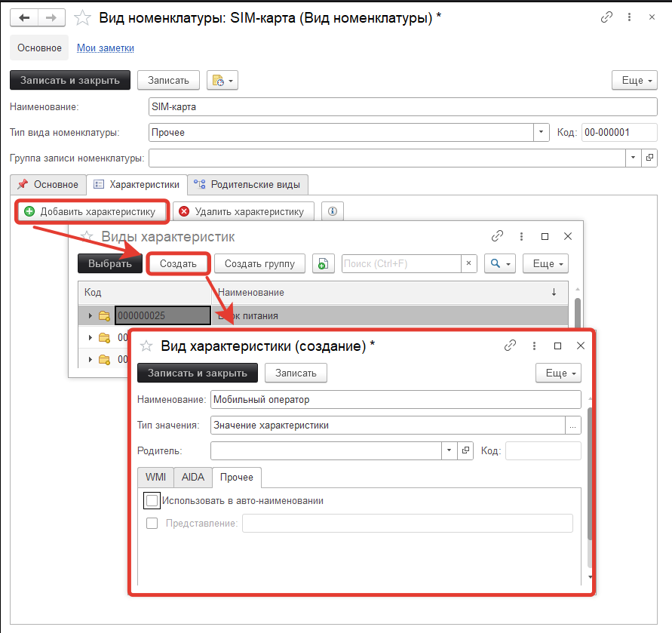Select the WMI tab

click(x=155, y=478)
